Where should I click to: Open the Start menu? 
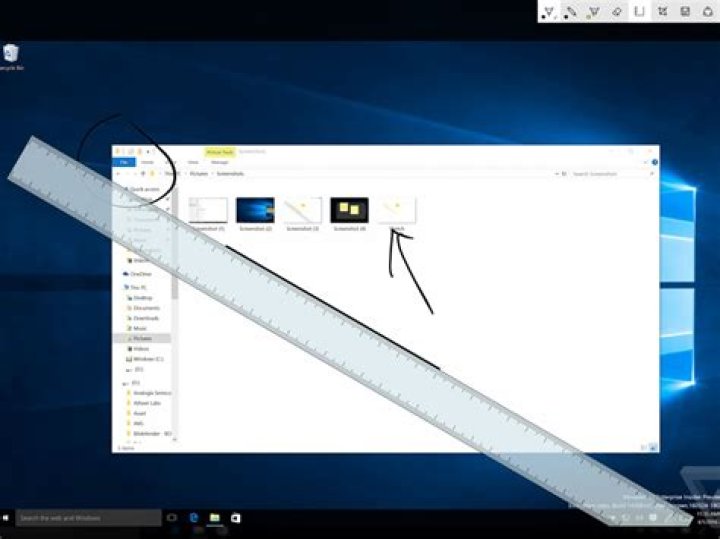[x=5, y=518]
